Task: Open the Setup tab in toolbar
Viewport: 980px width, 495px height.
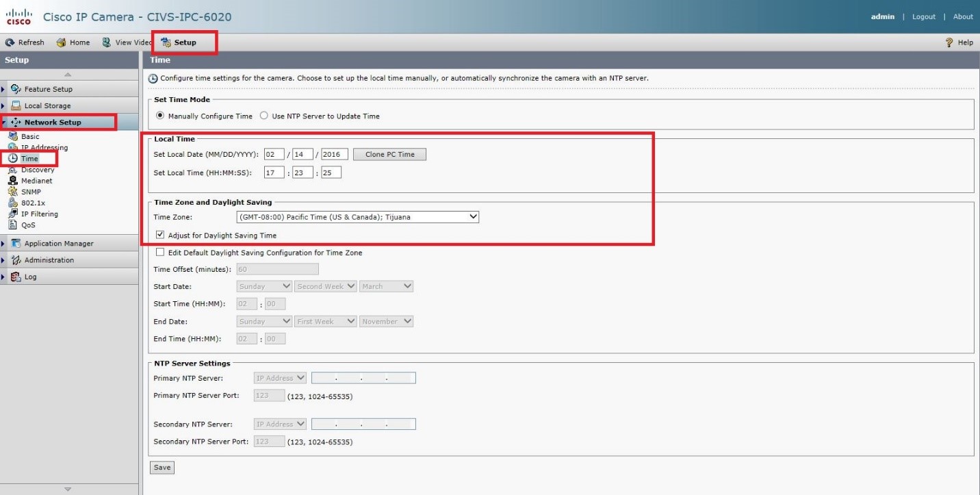Action: tap(179, 42)
